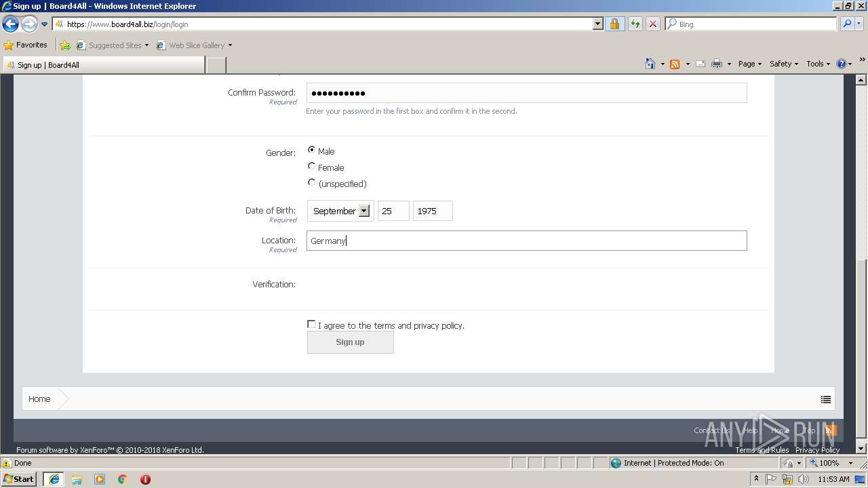Screen dimensions: 868x488
Task: Click the Home breadcrumb link
Action: pos(39,399)
